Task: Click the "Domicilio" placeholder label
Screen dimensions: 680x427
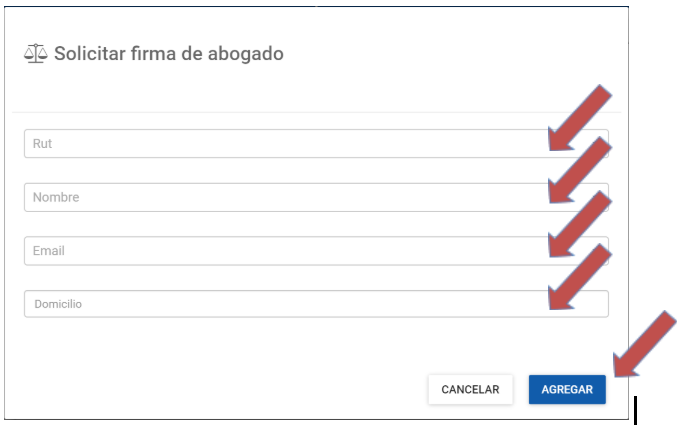Action: point(58,304)
